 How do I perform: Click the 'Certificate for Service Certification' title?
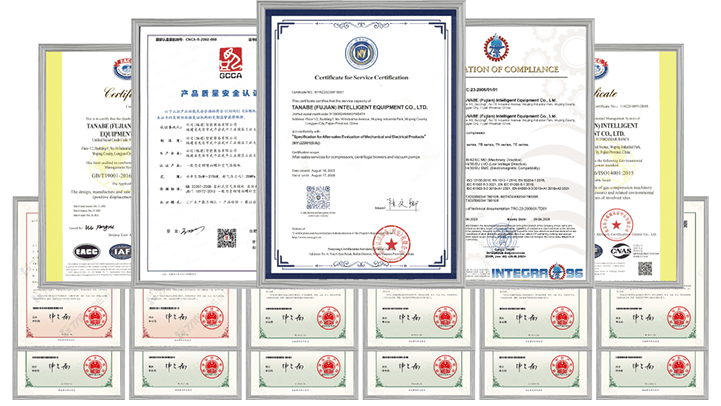click(358, 75)
